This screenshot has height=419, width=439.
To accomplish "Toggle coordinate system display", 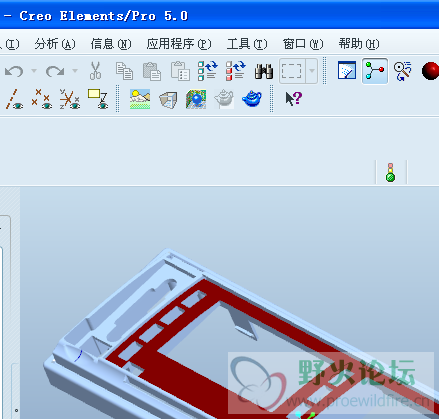I will (70, 99).
